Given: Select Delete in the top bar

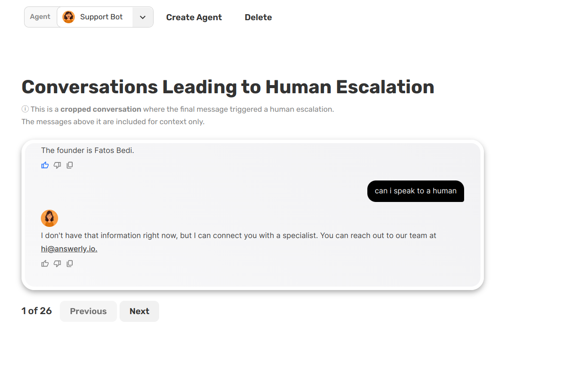Looking at the screenshot, I should (258, 17).
